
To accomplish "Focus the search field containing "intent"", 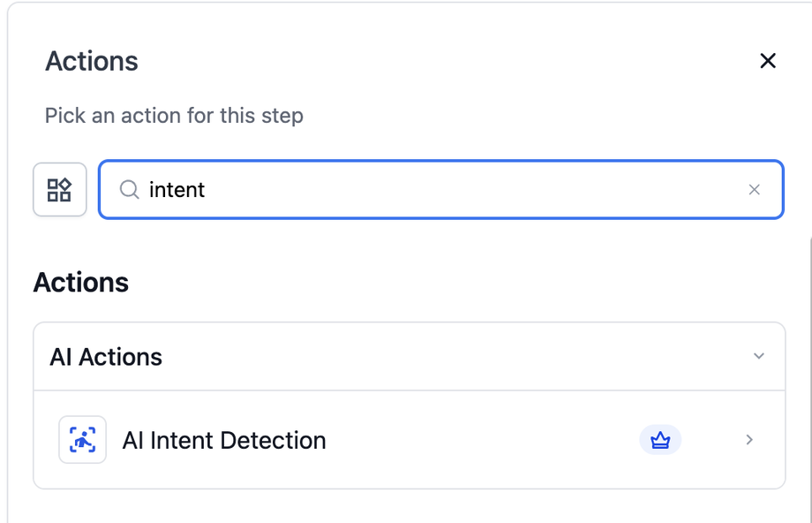I will pyautogui.click(x=440, y=190).
